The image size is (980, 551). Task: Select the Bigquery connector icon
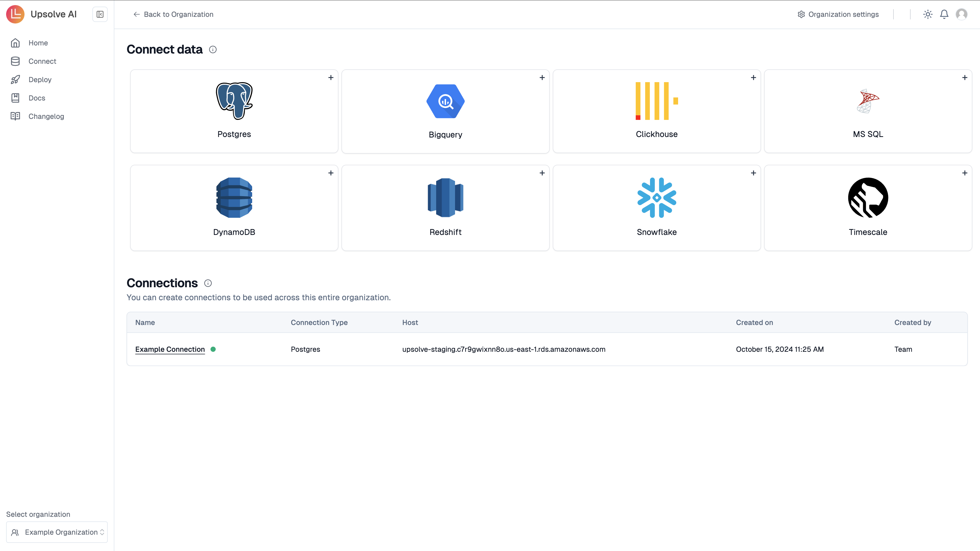coord(445,101)
